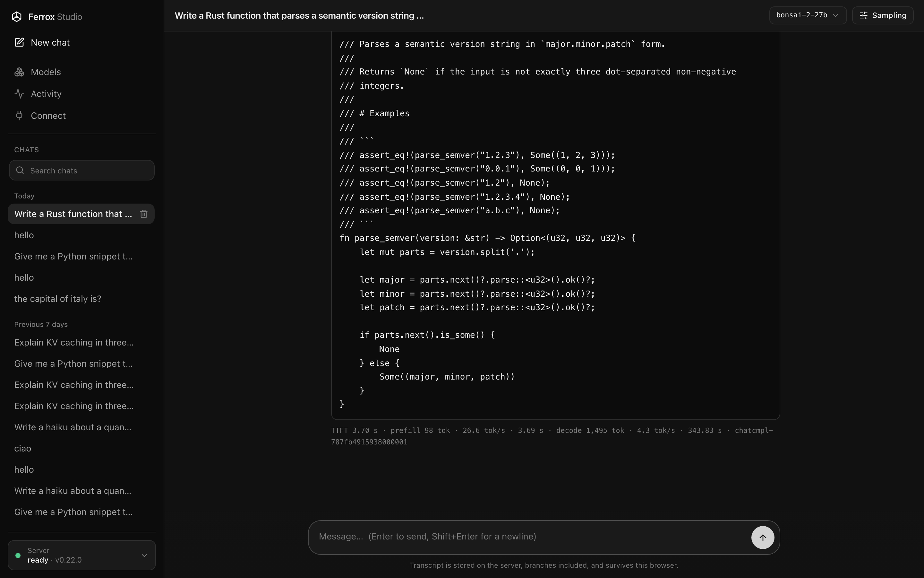Open the 'hello' chat under Previous 7 days
Viewport: 924px width, 578px height.
pyautogui.click(x=81, y=470)
